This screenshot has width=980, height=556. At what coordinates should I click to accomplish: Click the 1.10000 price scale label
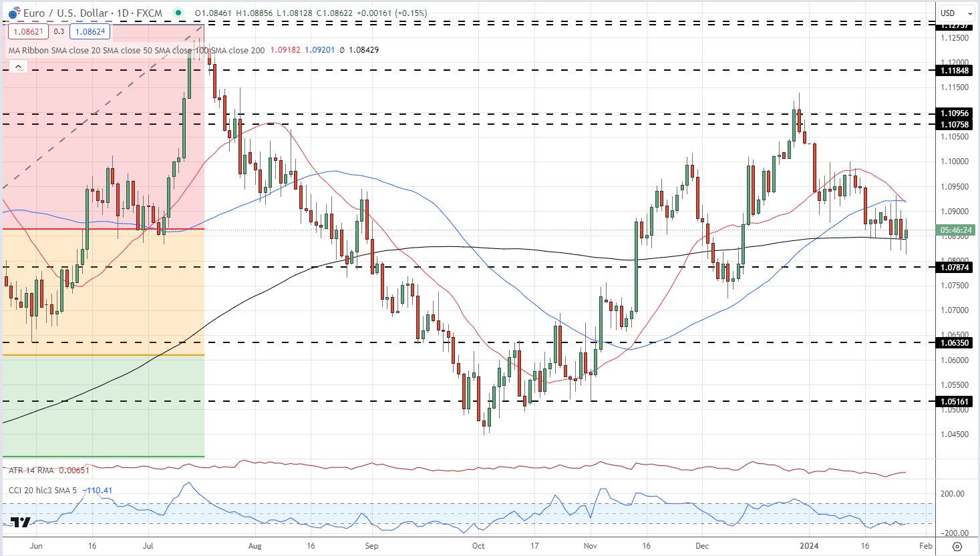coord(955,162)
